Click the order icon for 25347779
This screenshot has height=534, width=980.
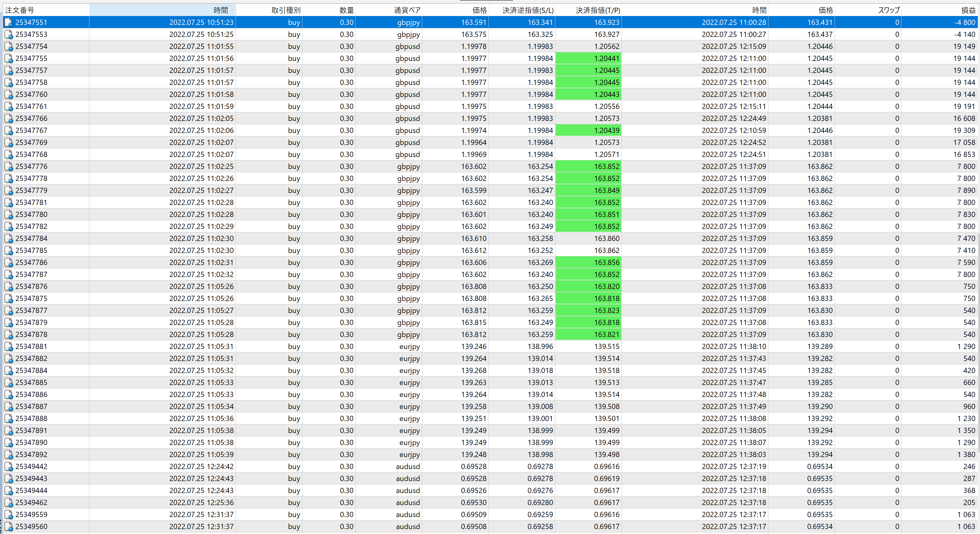(8, 191)
